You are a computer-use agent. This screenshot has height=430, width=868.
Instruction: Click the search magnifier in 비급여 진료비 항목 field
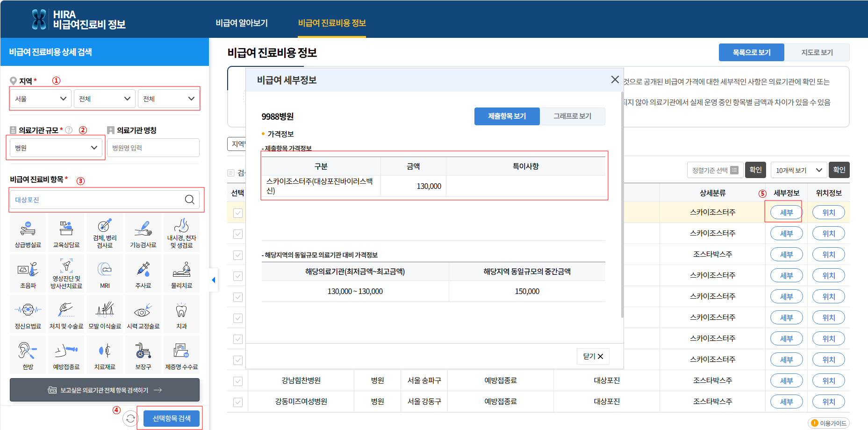point(189,200)
